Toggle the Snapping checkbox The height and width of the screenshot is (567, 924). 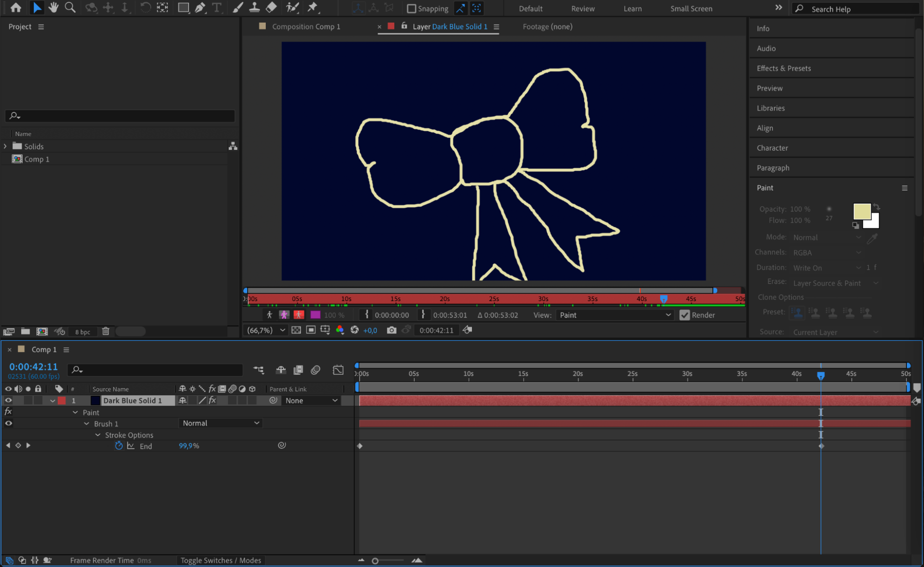(411, 8)
